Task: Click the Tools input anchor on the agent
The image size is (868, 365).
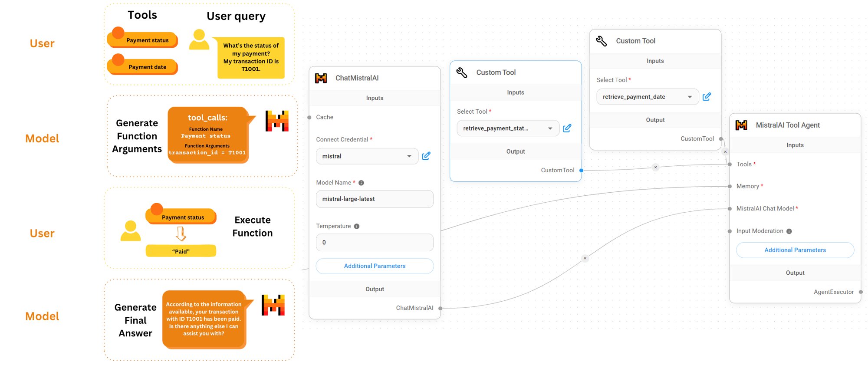Action: pyautogui.click(x=730, y=164)
